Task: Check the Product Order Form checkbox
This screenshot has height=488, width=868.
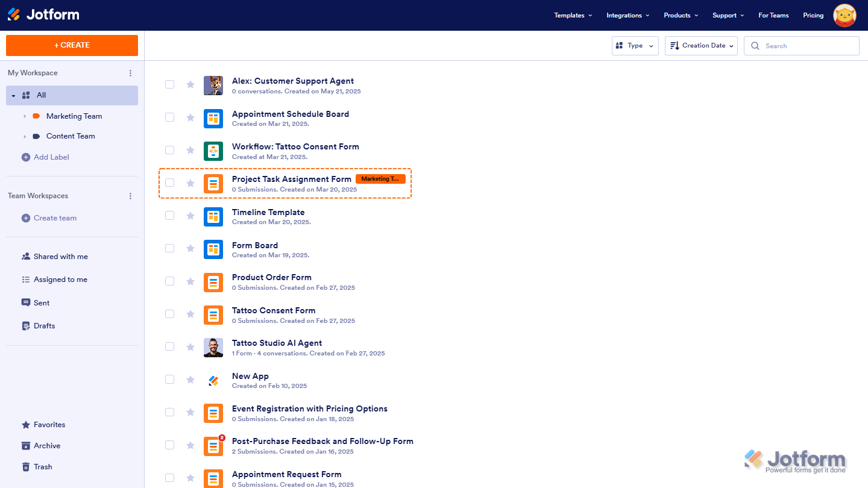Action: click(170, 281)
